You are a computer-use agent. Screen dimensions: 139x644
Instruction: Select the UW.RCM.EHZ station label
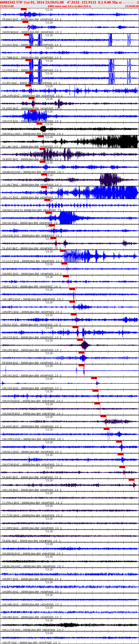[32, 32]
